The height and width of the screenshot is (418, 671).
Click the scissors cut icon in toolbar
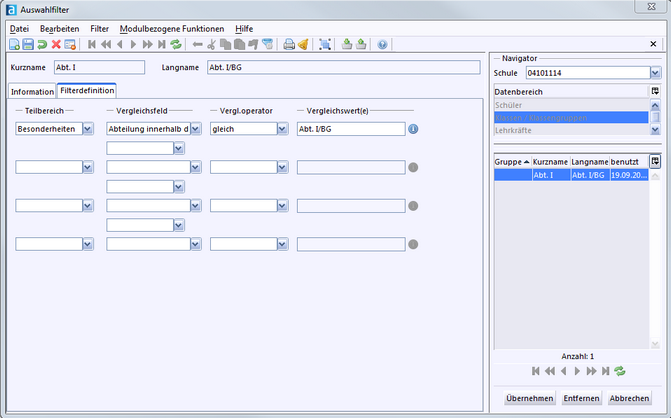[x=212, y=45]
